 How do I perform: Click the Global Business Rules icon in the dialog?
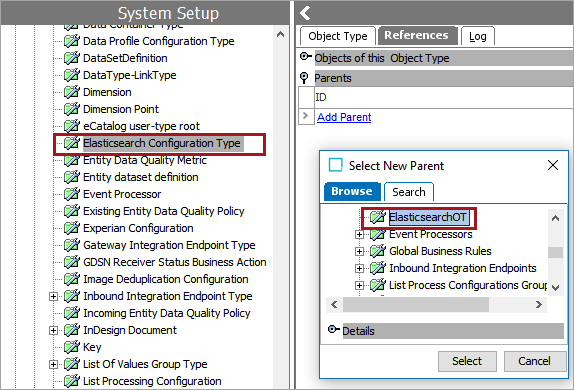(377, 251)
